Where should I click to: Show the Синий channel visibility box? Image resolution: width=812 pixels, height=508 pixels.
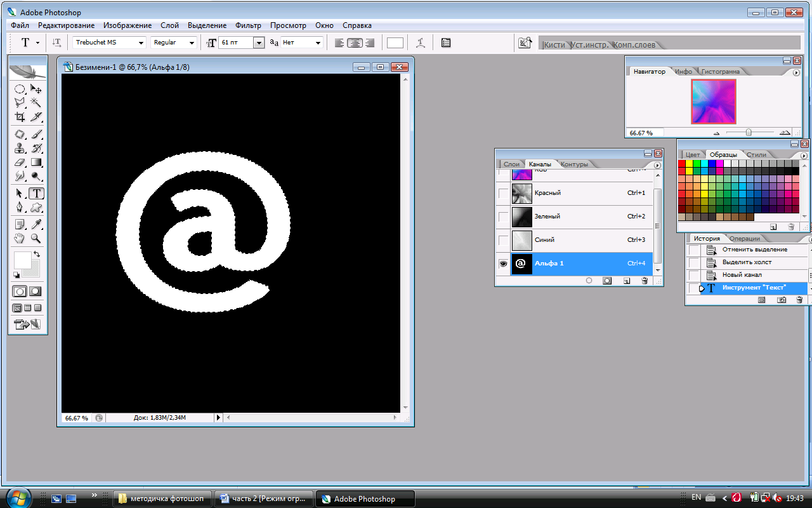tap(504, 240)
